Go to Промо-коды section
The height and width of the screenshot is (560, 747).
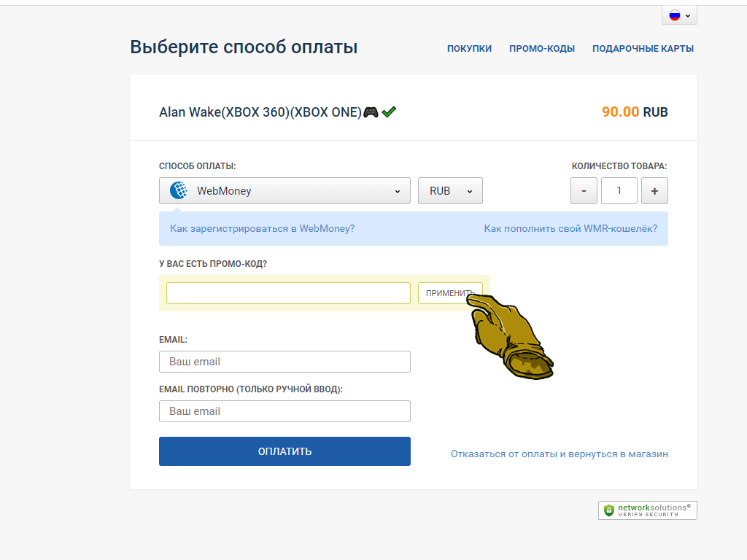click(542, 49)
